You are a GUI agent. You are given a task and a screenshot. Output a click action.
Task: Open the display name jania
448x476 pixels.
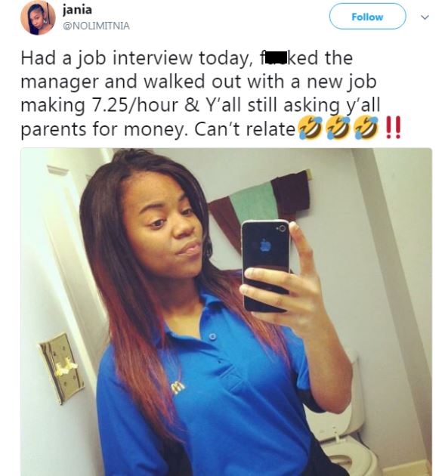tap(77, 10)
